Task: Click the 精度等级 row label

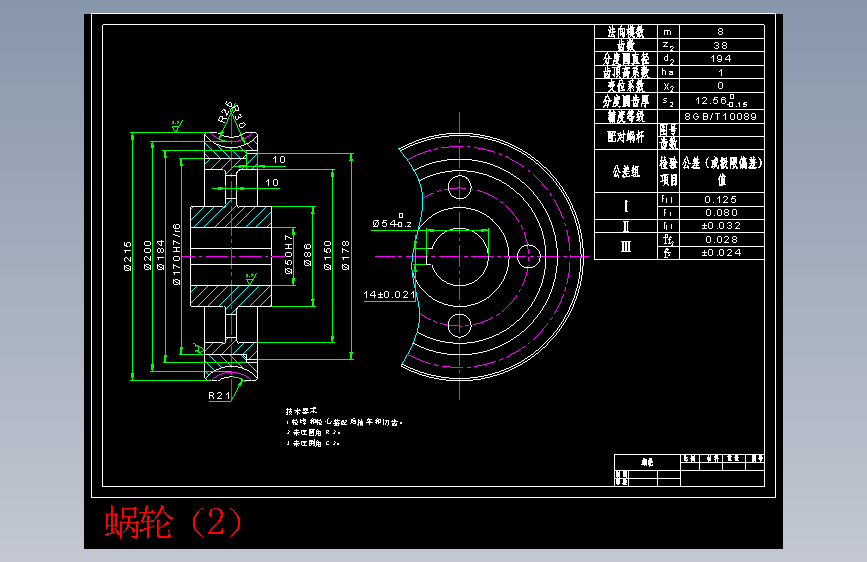Action: click(x=626, y=116)
